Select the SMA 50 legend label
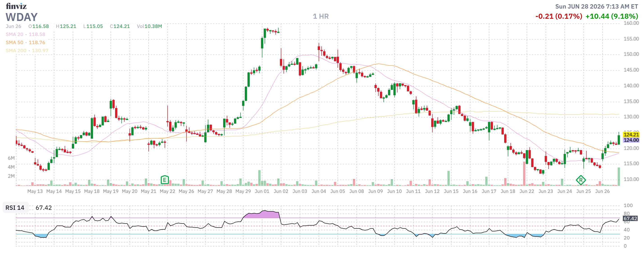This screenshot has width=644, height=253. pyautogui.click(x=14, y=43)
